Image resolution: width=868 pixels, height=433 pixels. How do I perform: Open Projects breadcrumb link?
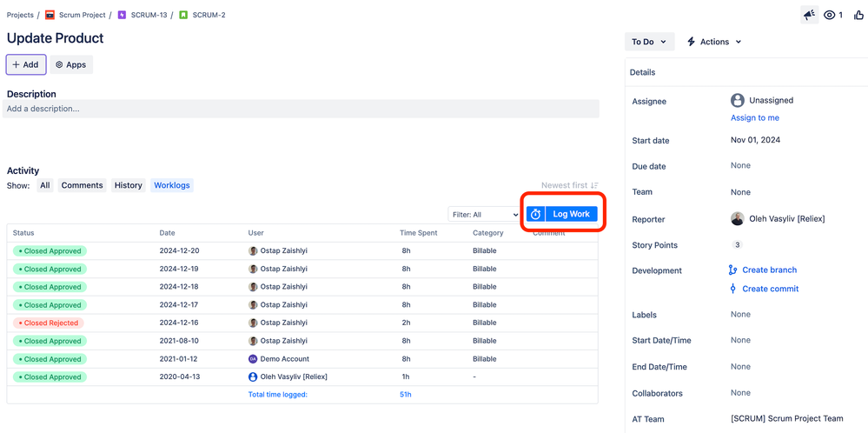20,15
